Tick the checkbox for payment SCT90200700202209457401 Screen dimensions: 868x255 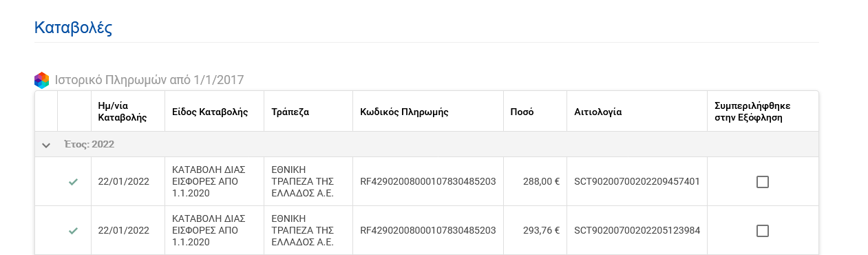pos(762,182)
